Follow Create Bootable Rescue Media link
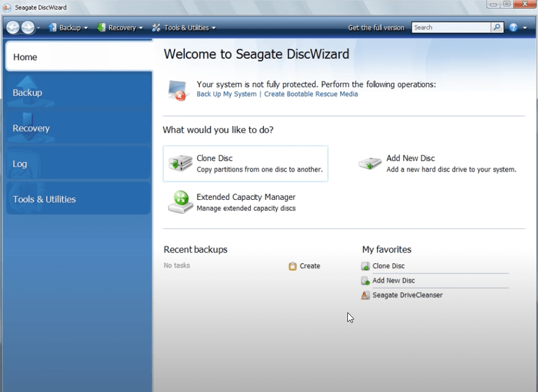Screen dimensions: 538x392 click(311, 94)
